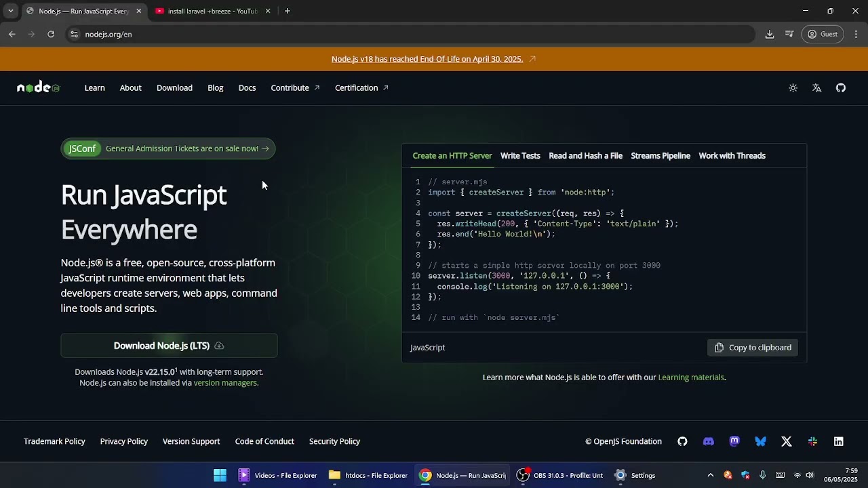Open the Security Policy footer link
868x488 pixels.
coord(334,441)
